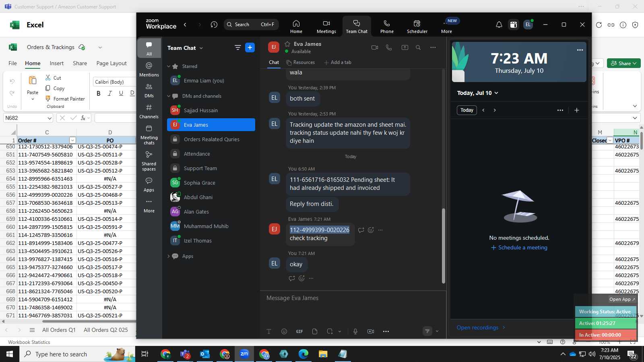Click the chat list filter icon
The width and height of the screenshot is (644, 362).
coord(237,47)
